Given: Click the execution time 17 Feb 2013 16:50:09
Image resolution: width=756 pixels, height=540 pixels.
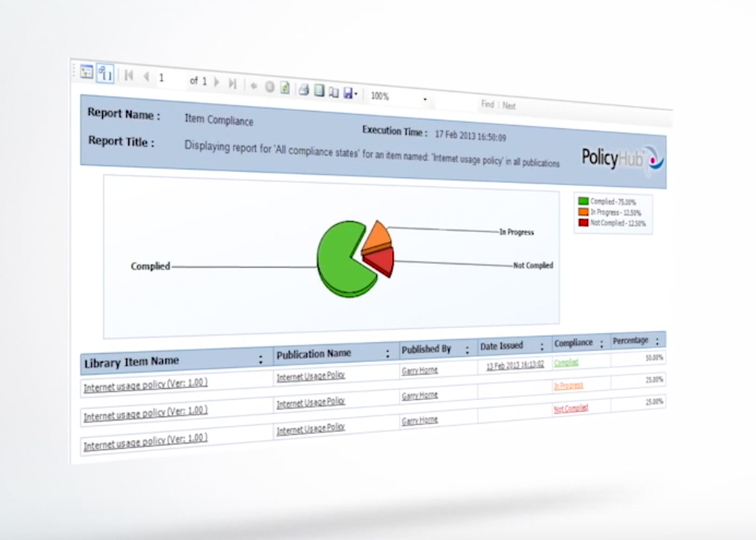Looking at the screenshot, I should coord(471,136).
